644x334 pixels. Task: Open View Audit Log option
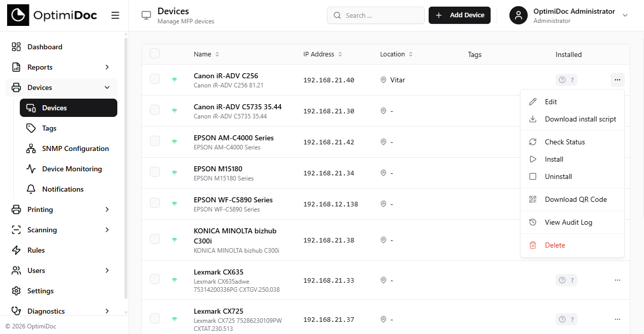click(x=572, y=222)
